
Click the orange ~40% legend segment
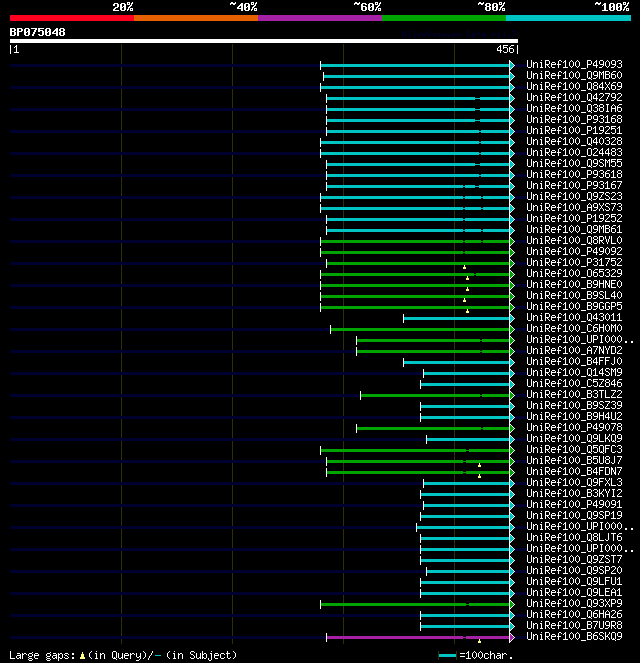tap(196, 18)
